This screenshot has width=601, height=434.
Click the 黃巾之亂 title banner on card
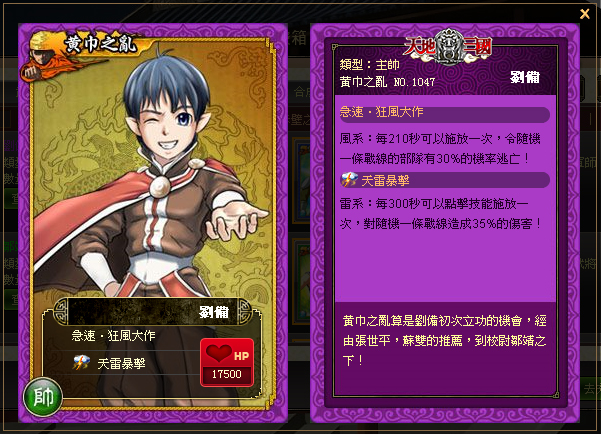point(100,44)
